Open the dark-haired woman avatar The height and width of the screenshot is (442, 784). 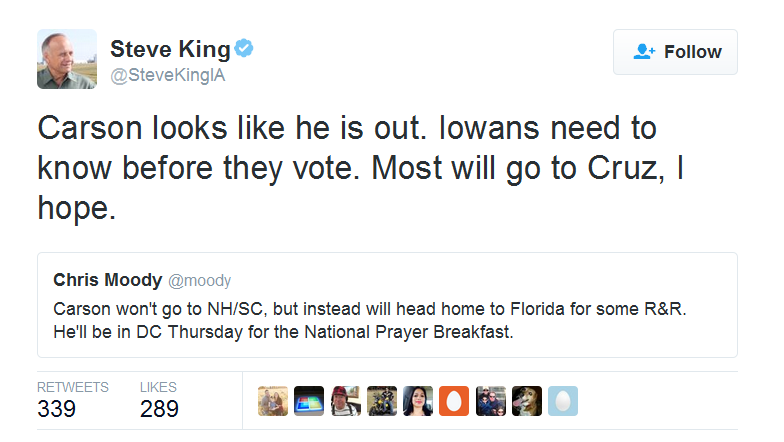tap(418, 401)
